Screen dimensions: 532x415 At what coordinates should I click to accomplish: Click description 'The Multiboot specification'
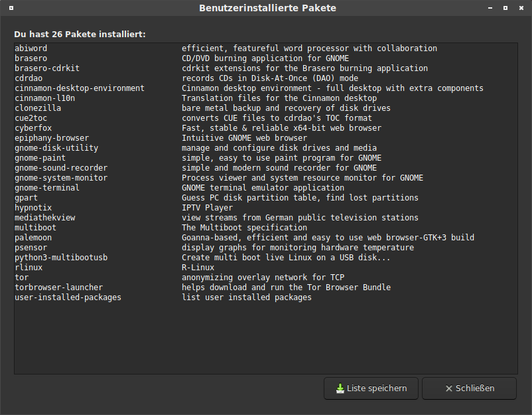pyautogui.click(x=244, y=228)
